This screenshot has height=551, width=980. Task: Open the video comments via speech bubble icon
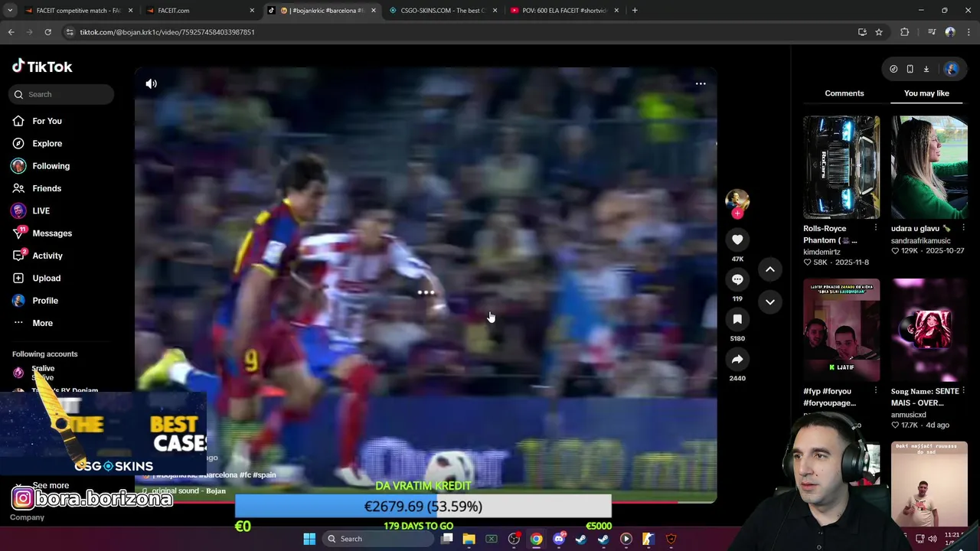[737, 280]
